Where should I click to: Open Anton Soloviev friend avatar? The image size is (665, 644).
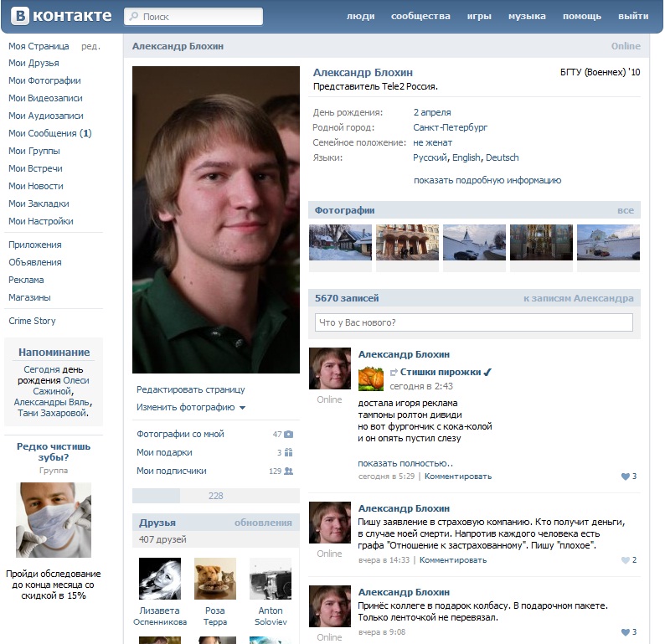(x=271, y=579)
